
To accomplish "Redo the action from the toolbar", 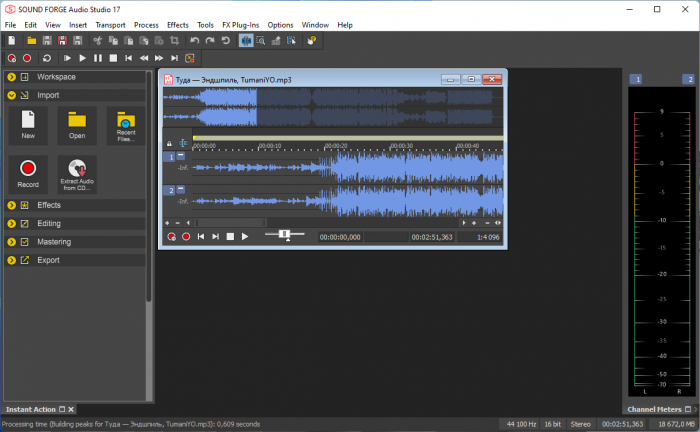I will 210,41.
